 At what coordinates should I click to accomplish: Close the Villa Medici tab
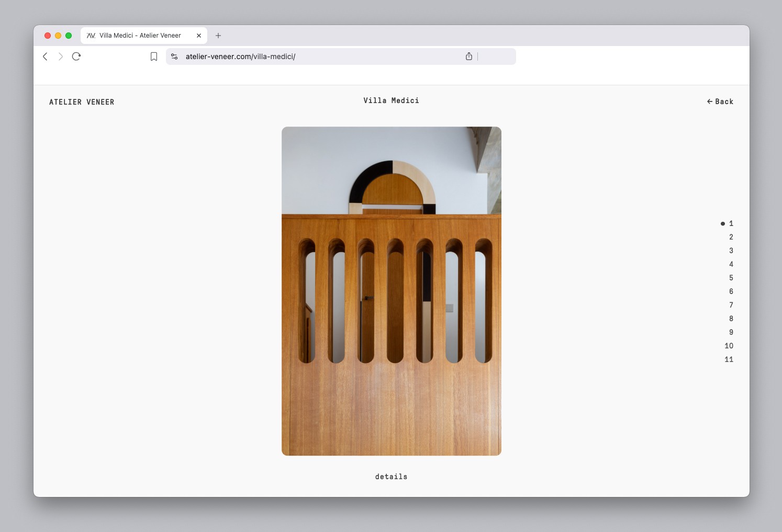click(x=199, y=36)
